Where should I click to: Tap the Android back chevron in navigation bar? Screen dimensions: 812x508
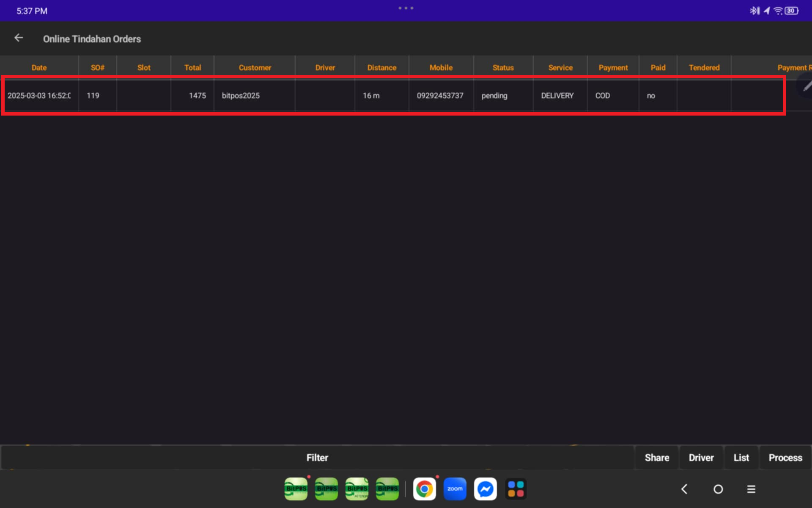tap(684, 489)
